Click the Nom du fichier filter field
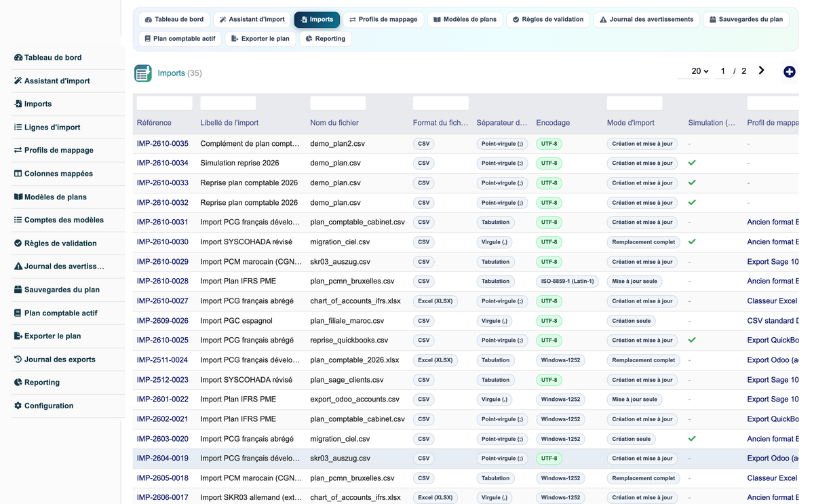 pyautogui.click(x=338, y=103)
